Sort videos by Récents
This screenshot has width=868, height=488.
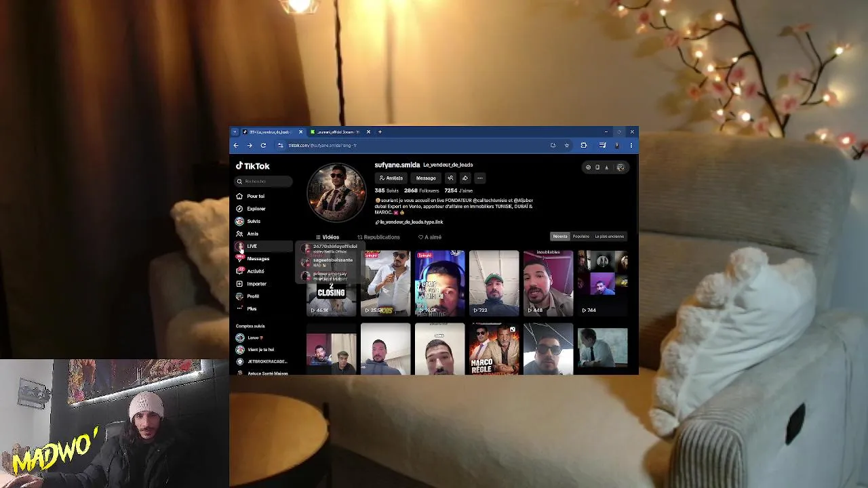coord(560,237)
